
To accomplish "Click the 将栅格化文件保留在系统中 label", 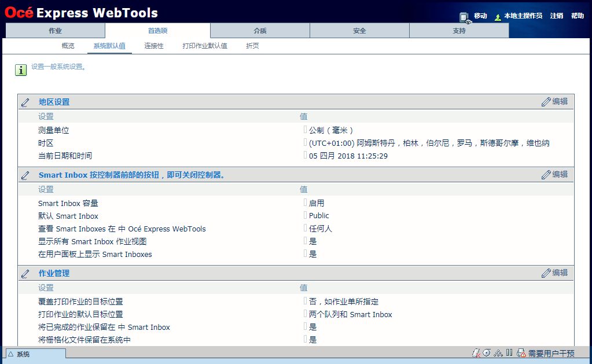I will [84, 340].
